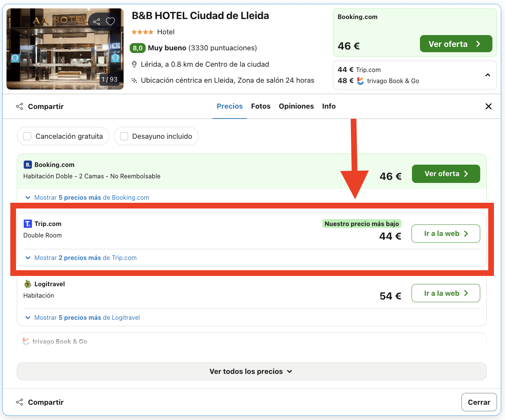Open the Fotos tab
Screen dimensions: 505x420
261,106
